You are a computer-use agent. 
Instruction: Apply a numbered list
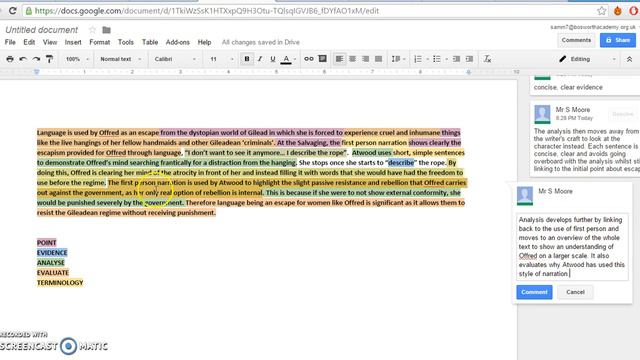point(418,59)
